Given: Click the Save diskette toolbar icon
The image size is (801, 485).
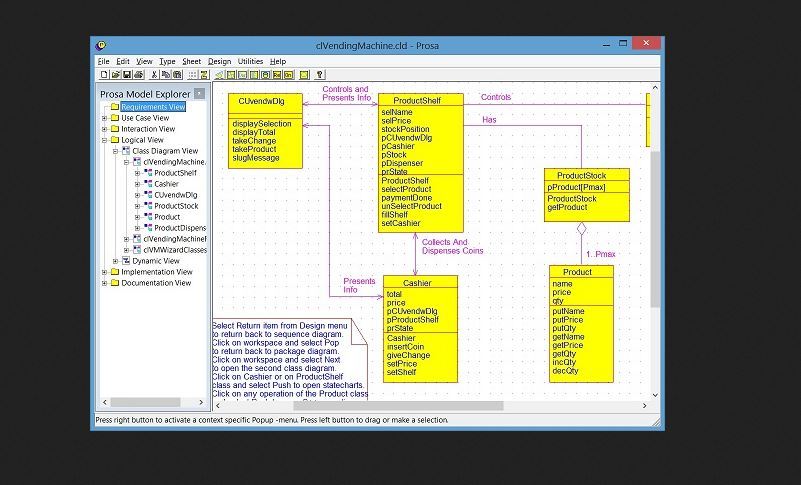Looking at the screenshot, I should tap(127, 75).
